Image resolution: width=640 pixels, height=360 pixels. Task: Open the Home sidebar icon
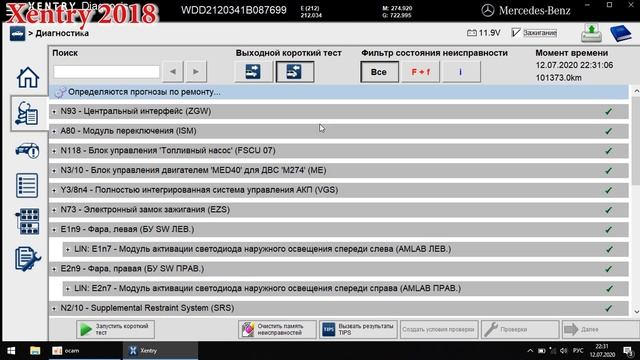(27, 77)
